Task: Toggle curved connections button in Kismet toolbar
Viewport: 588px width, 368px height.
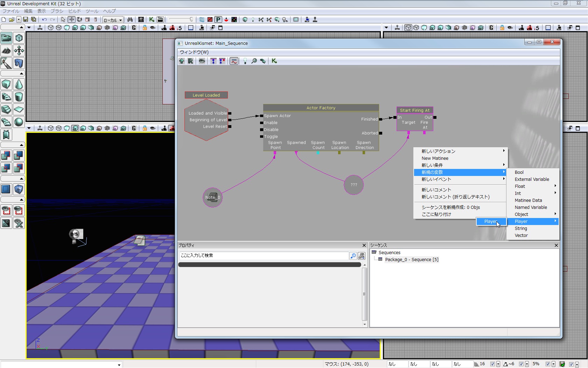Action: click(234, 61)
